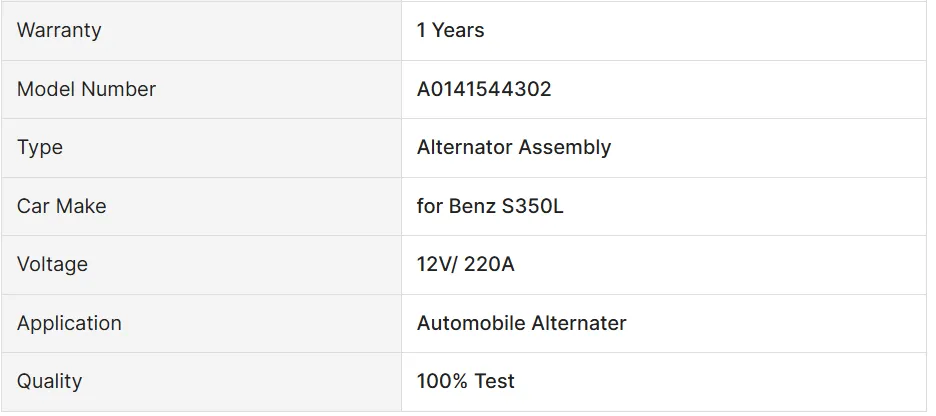Select the '12V/ 220A' voltage value

(465, 264)
